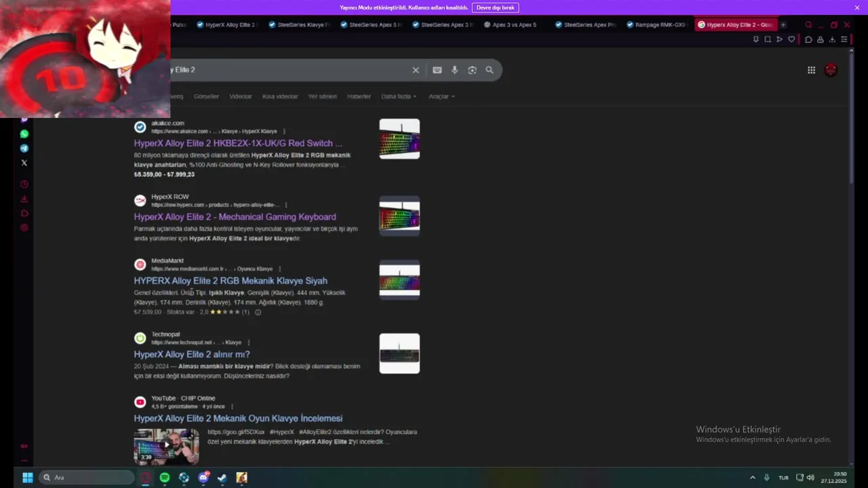
Task: Click the HyperX ROW keyboard thumbnail
Action: pos(399,216)
